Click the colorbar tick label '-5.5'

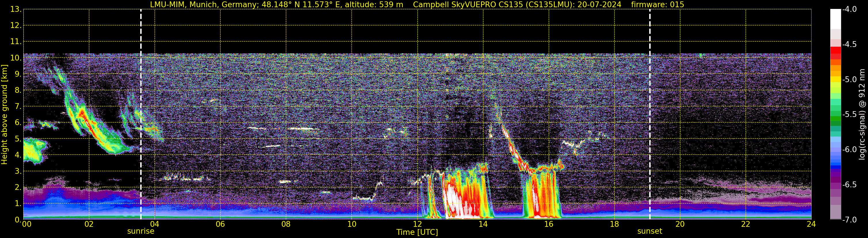849,115
